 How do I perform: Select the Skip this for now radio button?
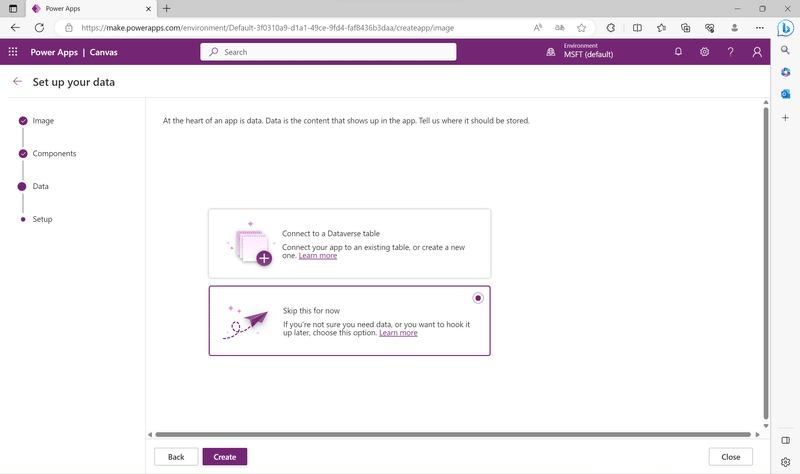coord(478,298)
